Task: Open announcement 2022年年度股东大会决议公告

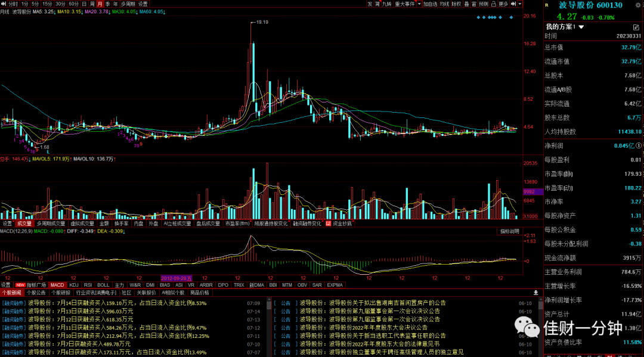Action: 364,328
